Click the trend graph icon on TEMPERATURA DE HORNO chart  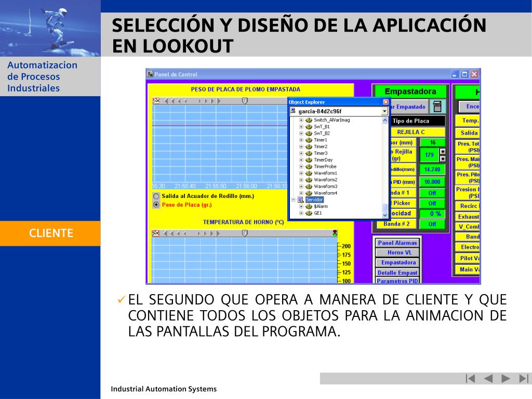(155, 233)
